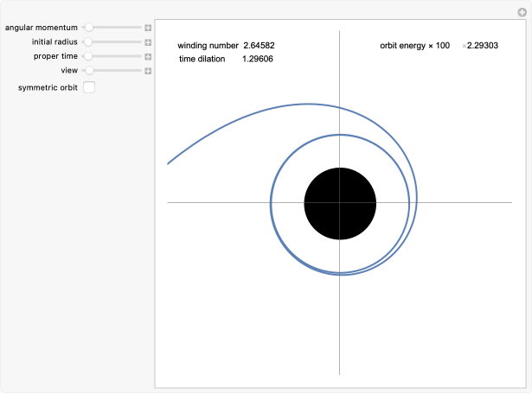
Task: Expand the angular momentum slider controls
Action: (148, 28)
